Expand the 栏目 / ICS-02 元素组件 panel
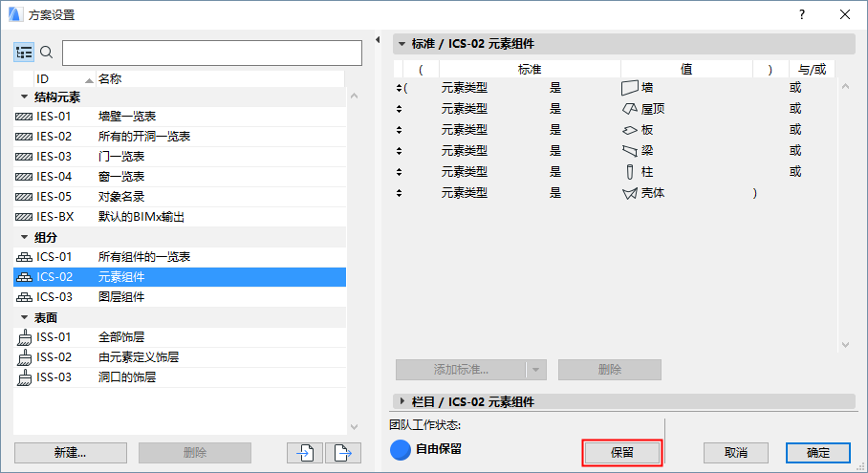The width and height of the screenshot is (868, 473). point(401,401)
